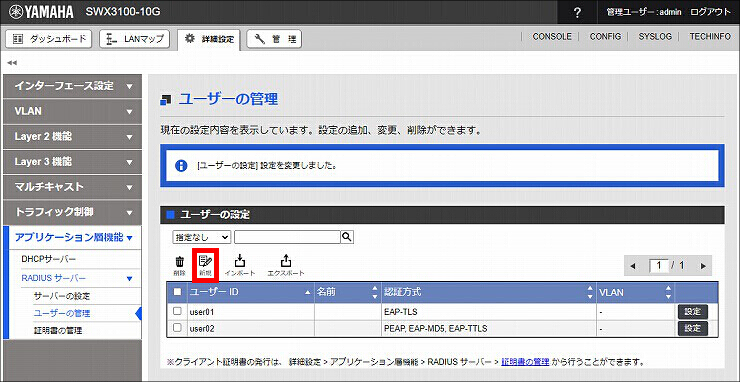Check the user02 row checkbox
Viewport: 740px width, 382px height.
(177, 328)
